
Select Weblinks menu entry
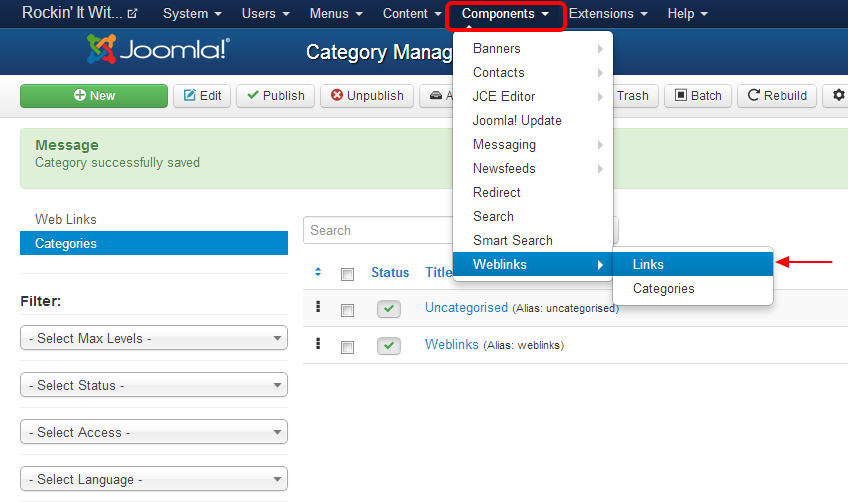point(533,265)
